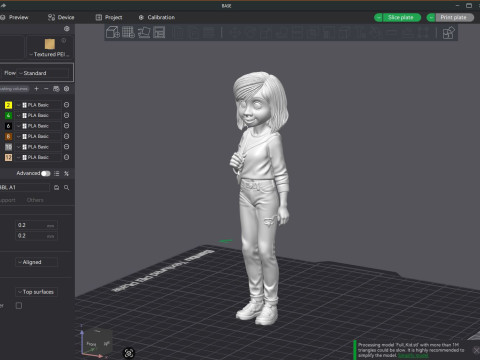Click the save process preset icon
Image resolution: width=480 pixels, height=360 pixels.
click(x=56, y=188)
